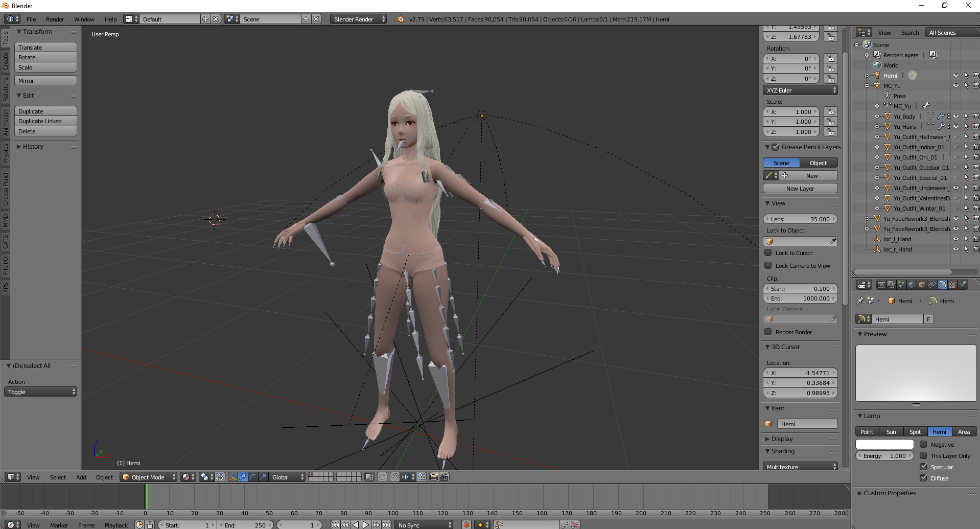
Task: Select the Translate manipulator arrow icon
Action: (243, 477)
